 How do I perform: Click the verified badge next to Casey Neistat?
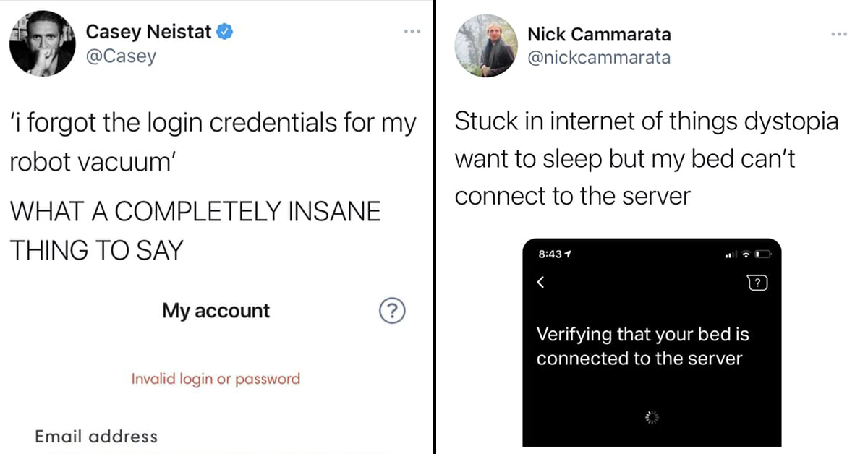[x=225, y=32]
